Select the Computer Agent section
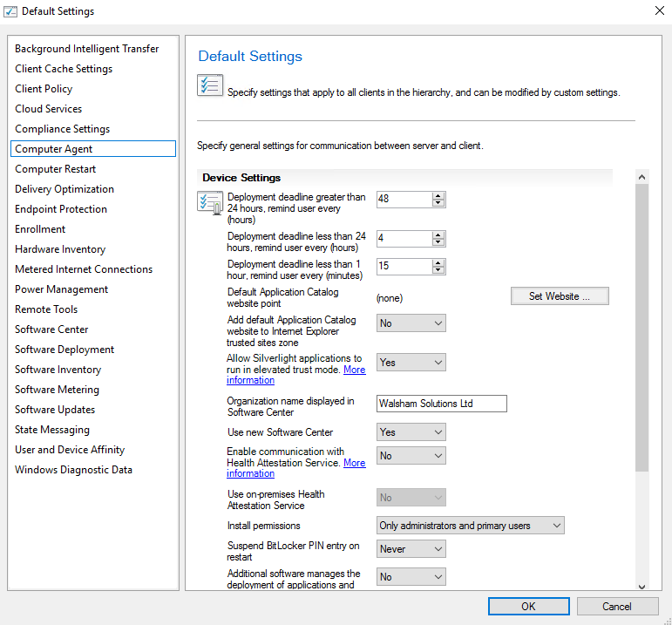This screenshot has height=625, width=672. [x=93, y=149]
